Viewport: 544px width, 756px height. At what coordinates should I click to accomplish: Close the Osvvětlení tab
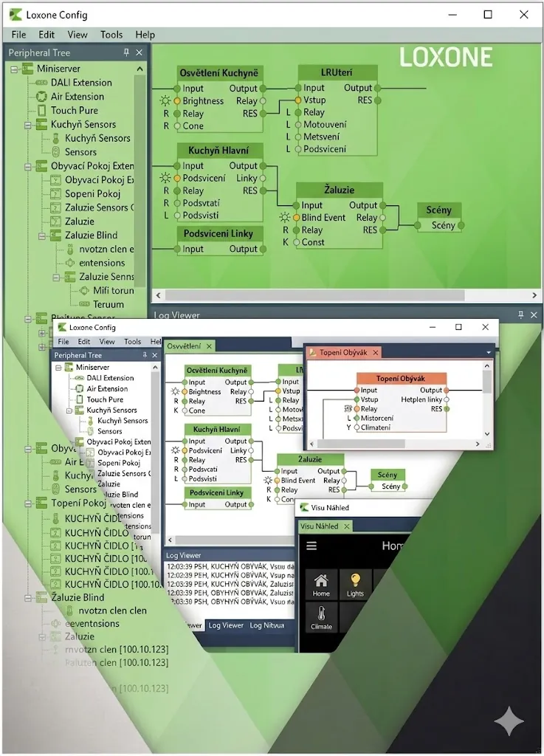pyautogui.click(x=209, y=346)
